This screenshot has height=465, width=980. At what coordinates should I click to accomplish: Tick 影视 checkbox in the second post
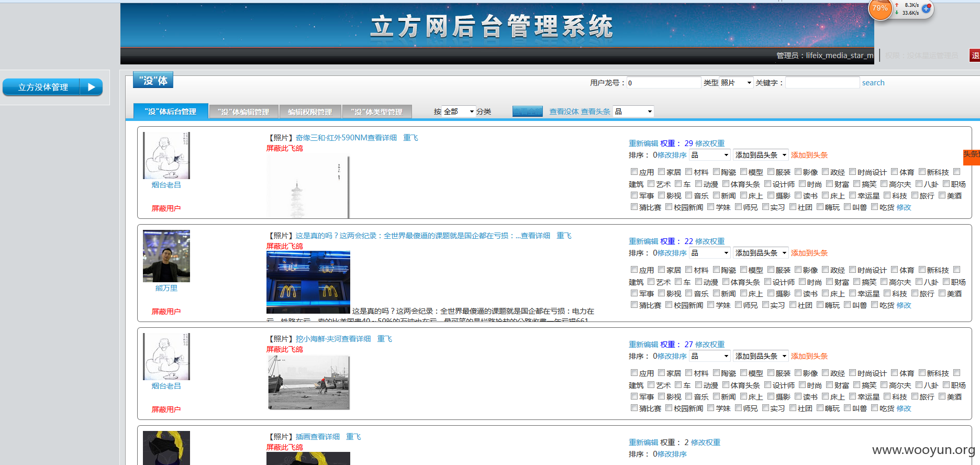pos(661,293)
